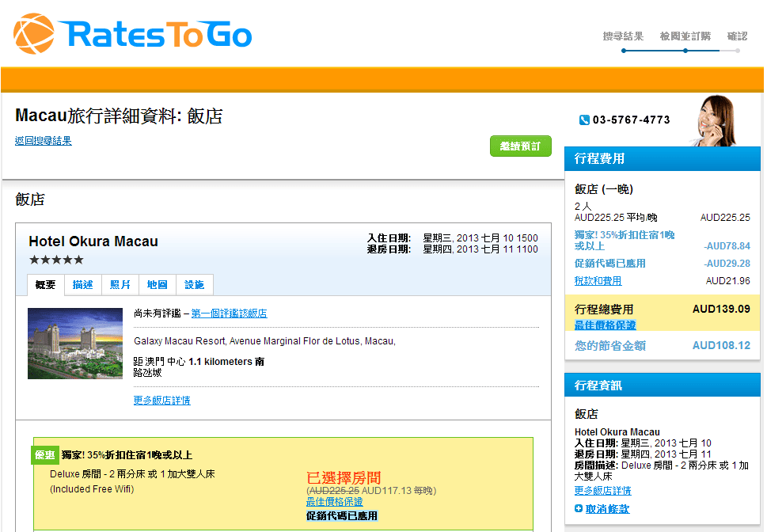
Task: Click the 返回搜尋結果 link
Action: [x=44, y=141]
